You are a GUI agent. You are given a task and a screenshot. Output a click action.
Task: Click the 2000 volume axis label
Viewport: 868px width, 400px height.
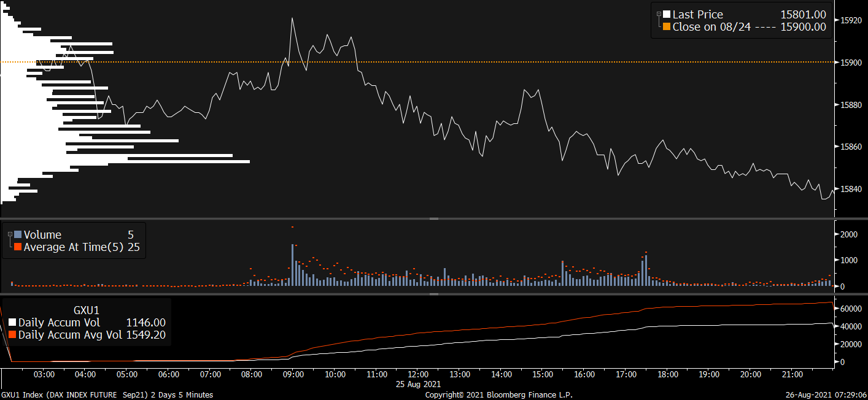tap(850, 234)
